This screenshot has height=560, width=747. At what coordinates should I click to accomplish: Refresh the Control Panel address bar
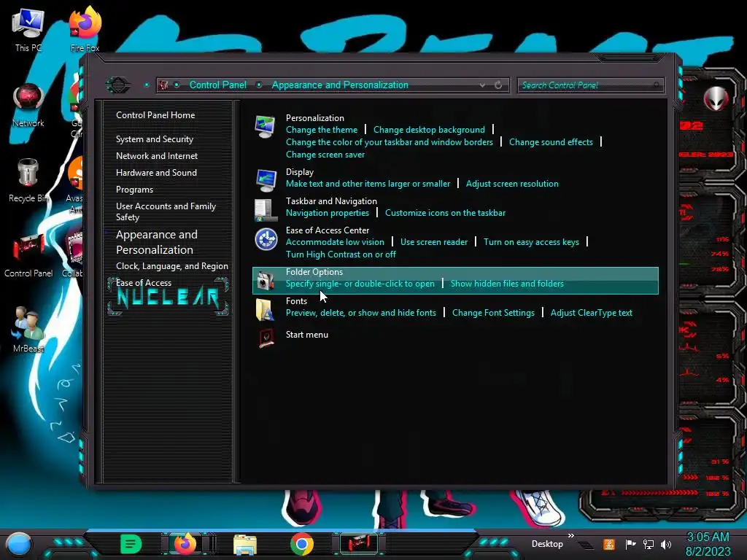point(498,85)
